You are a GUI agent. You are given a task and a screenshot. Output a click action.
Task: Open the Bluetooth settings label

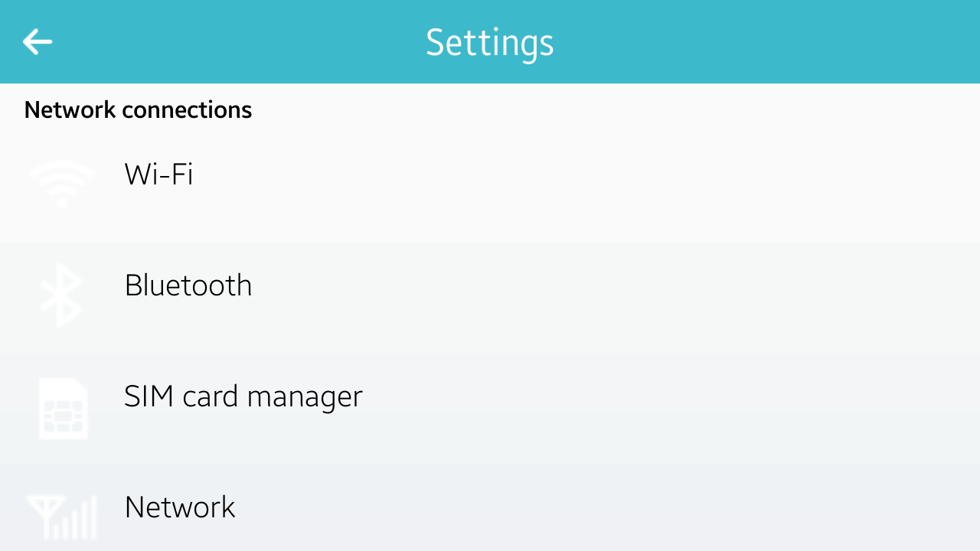(188, 285)
